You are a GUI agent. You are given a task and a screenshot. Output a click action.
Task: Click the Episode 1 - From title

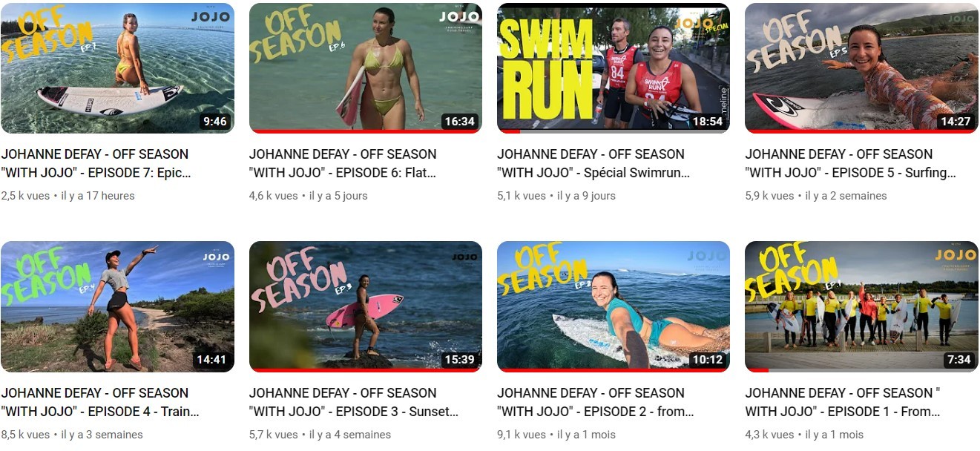[x=843, y=402]
